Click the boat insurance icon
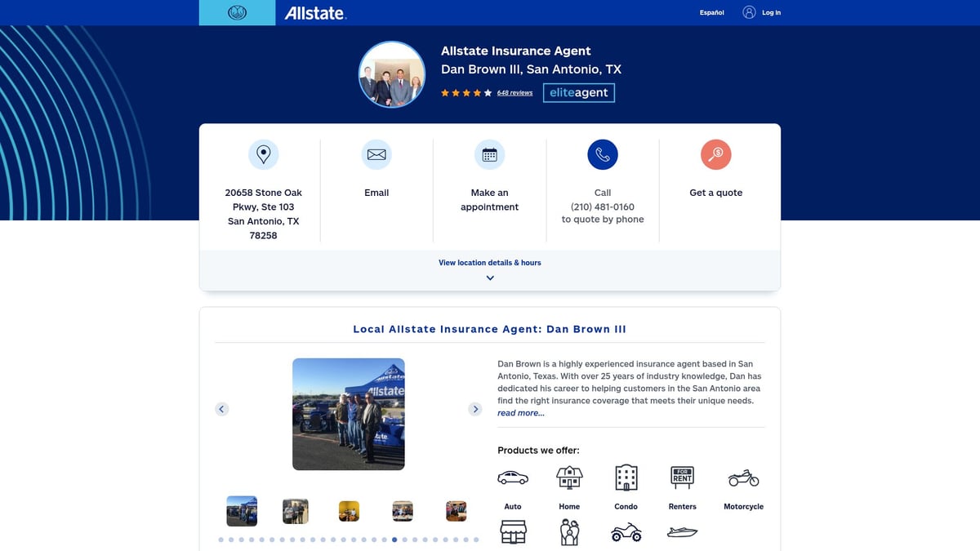The height and width of the screenshot is (551, 980). (x=683, y=531)
